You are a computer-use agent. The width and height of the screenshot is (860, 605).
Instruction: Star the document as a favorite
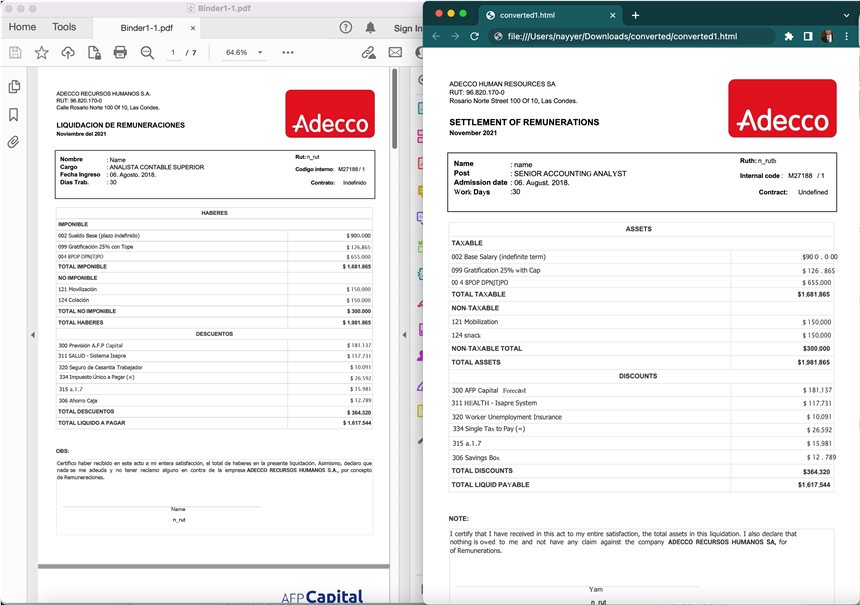coord(42,52)
